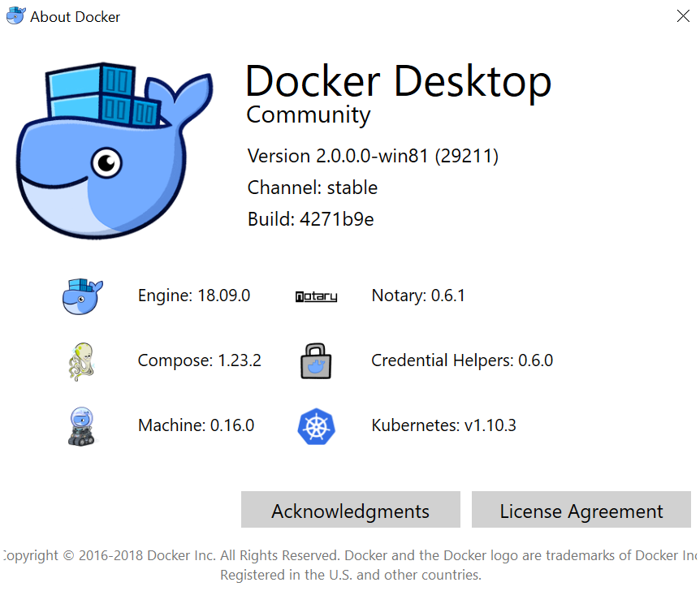Click the Notary: 0.6.1 label

(x=418, y=296)
